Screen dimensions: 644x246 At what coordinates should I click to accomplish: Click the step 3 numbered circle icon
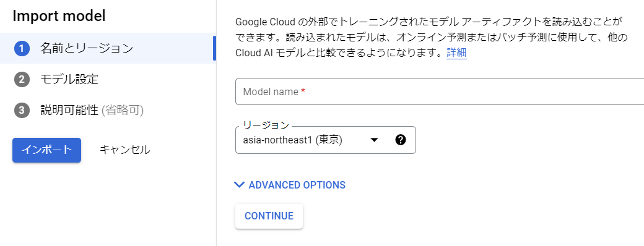(x=22, y=110)
